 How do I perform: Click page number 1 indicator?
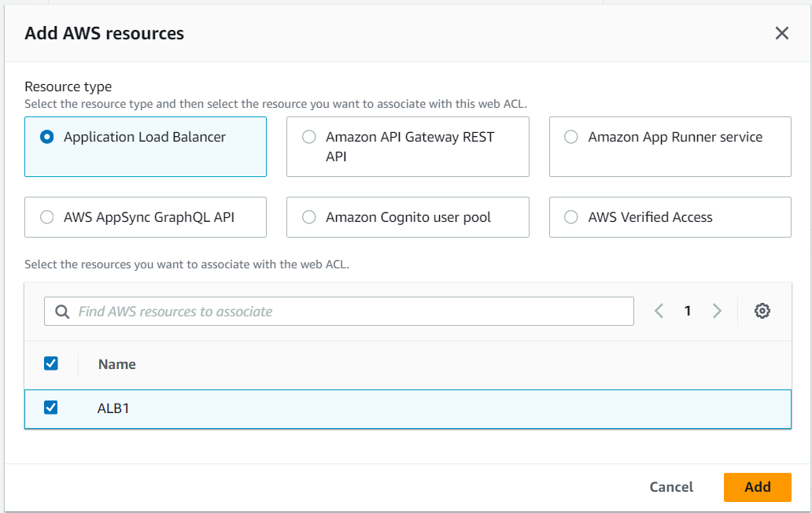coord(688,311)
